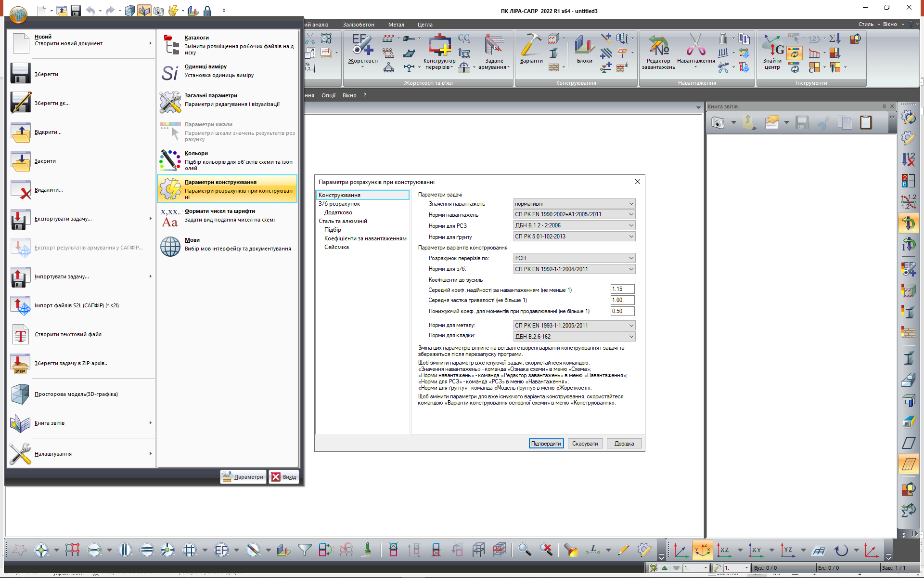Open Опції menu
924x578 pixels.
[x=328, y=95]
